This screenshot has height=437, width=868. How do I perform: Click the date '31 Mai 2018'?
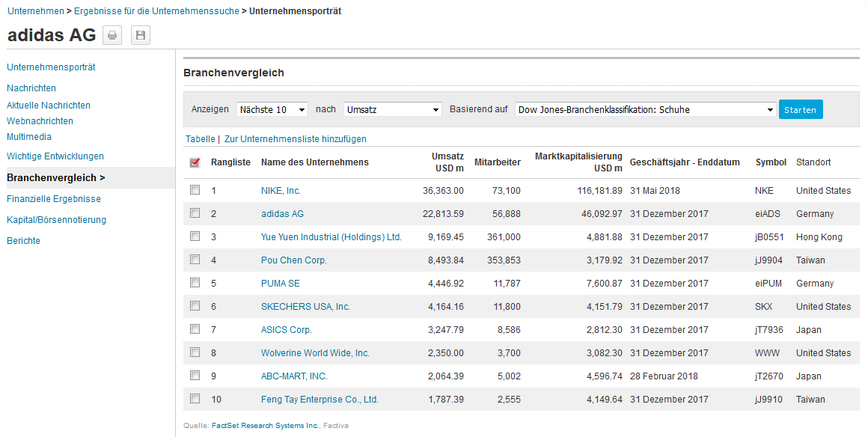(655, 191)
